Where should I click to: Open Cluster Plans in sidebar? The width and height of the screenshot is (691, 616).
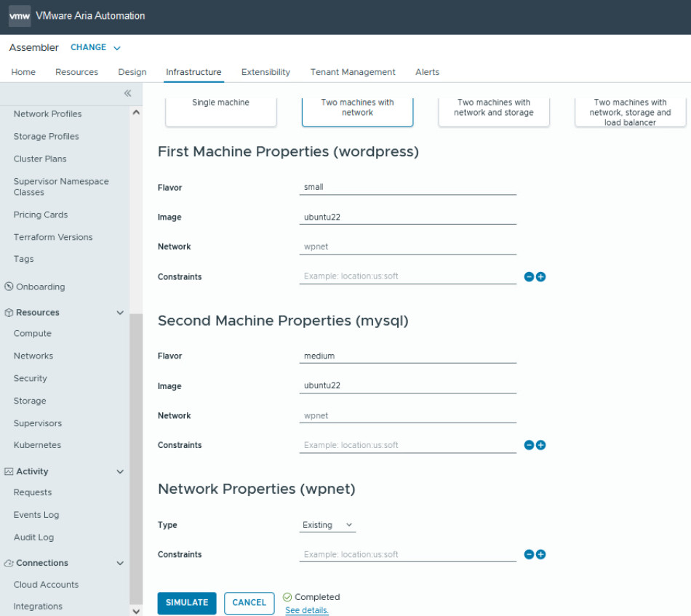pyautogui.click(x=40, y=159)
